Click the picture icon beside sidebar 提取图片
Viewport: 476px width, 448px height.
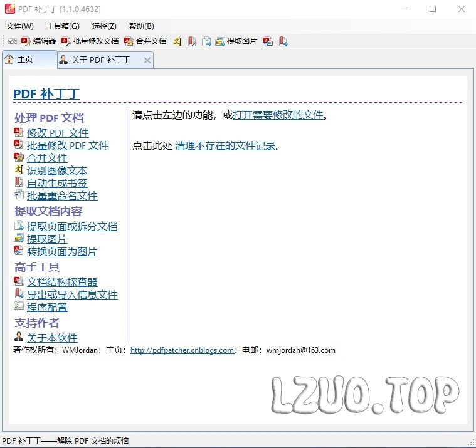(19, 238)
